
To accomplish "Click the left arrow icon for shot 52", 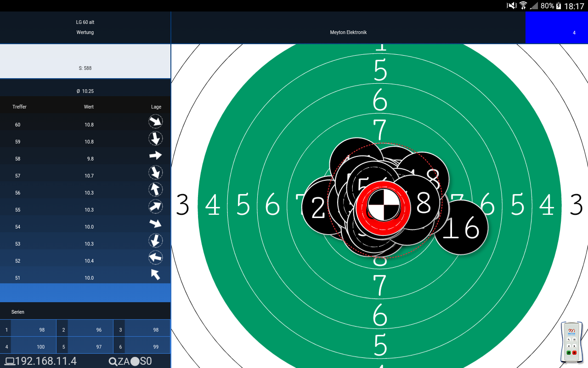I will click(156, 258).
